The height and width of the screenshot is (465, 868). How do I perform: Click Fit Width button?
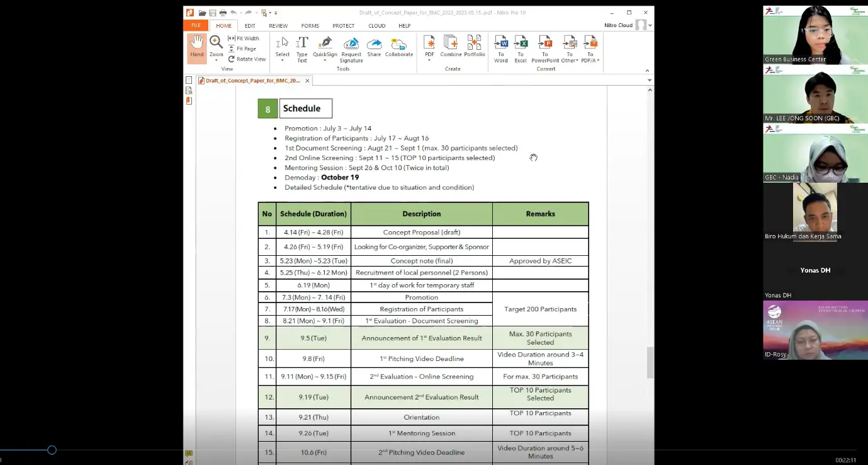point(244,38)
